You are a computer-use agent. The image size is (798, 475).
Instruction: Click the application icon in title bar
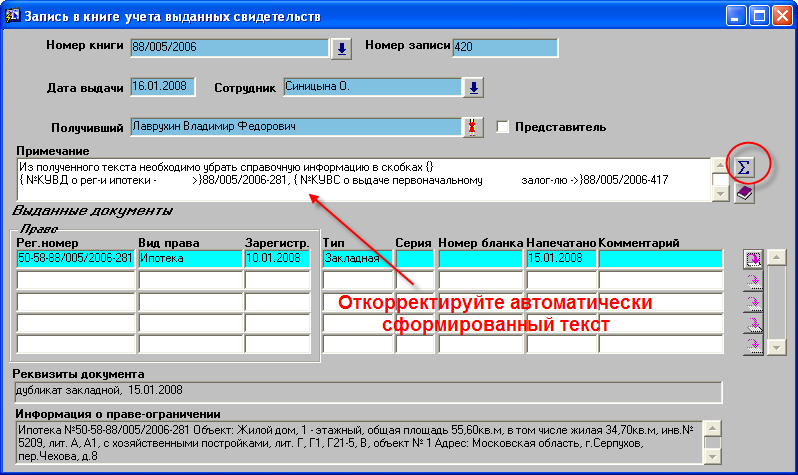click(x=12, y=16)
